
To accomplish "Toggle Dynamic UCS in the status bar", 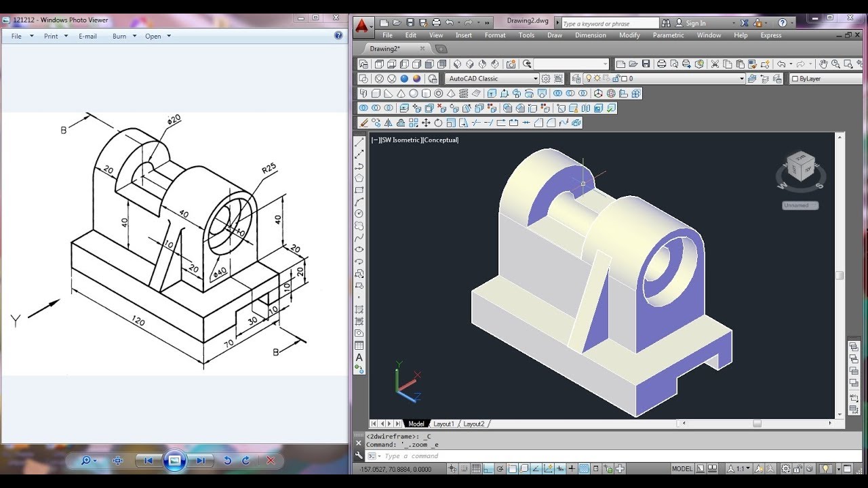I will [548, 468].
